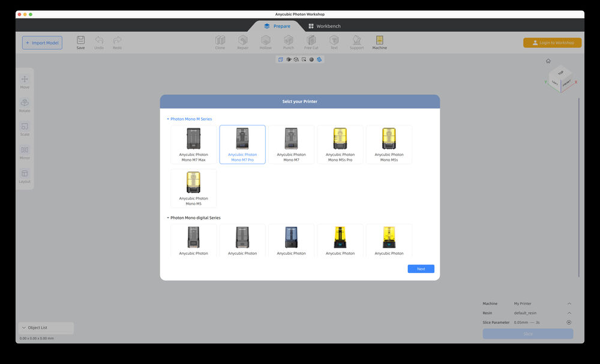The image size is (600, 364).
Task: Click the Slice button
Action: point(528,334)
